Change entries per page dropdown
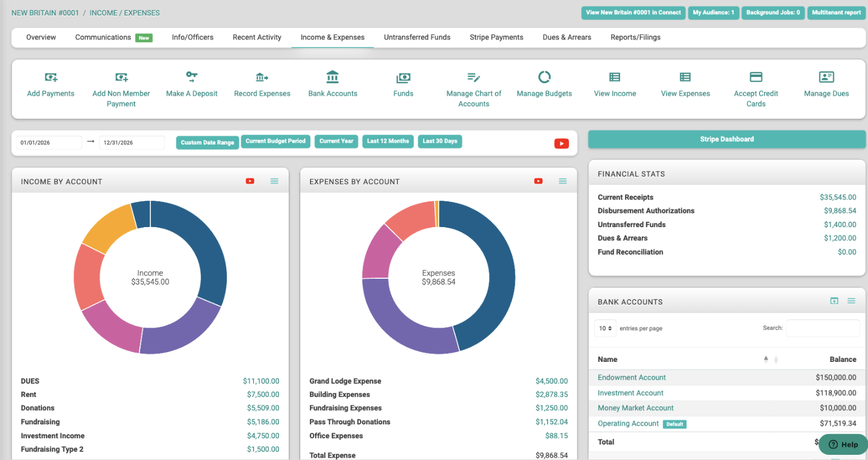Image resolution: width=868 pixels, height=460 pixels. [x=606, y=328]
